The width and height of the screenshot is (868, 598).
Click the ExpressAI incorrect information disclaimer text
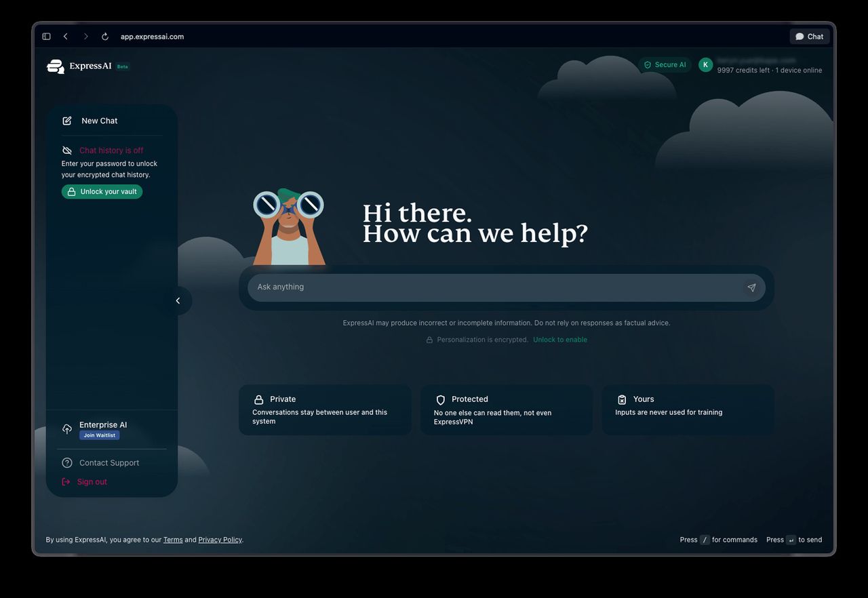tap(507, 323)
